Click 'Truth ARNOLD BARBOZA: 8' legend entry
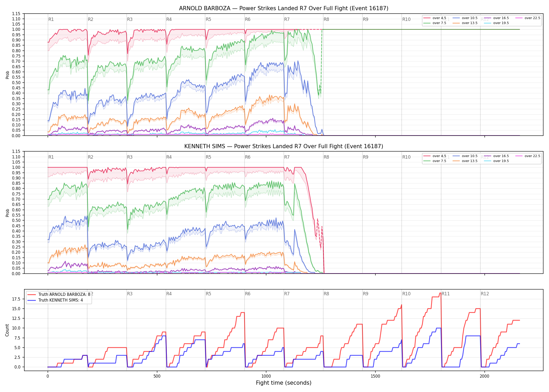Screen dimensions: 549x392 point(59,295)
